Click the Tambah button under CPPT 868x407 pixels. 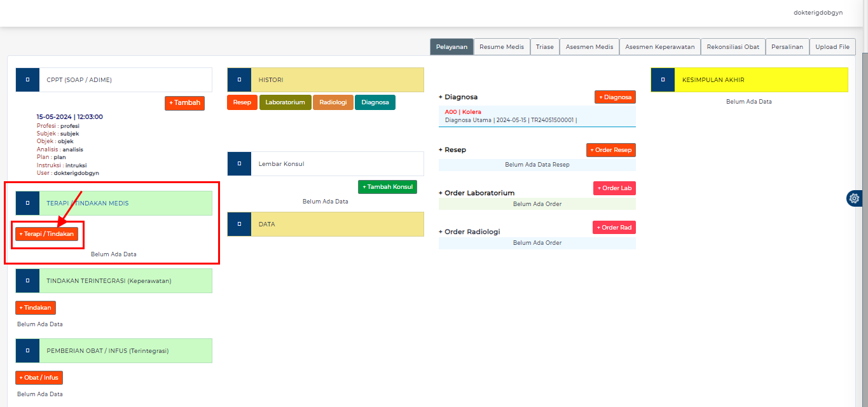184,102
